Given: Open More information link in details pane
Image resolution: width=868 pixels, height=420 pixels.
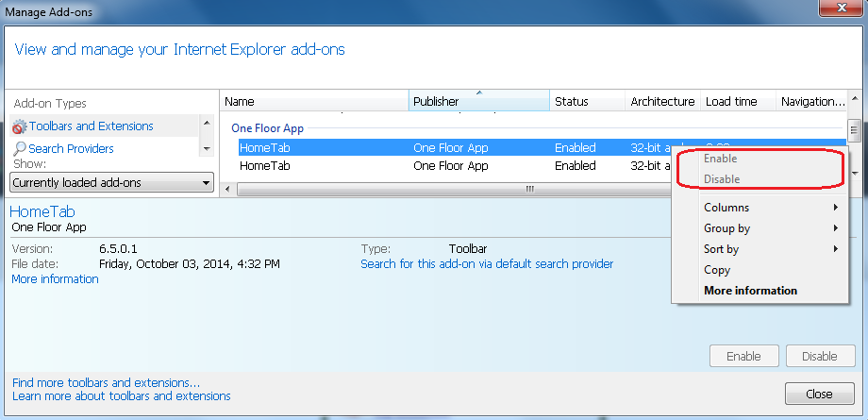Looking at the screenshot, I should (55, 278).
